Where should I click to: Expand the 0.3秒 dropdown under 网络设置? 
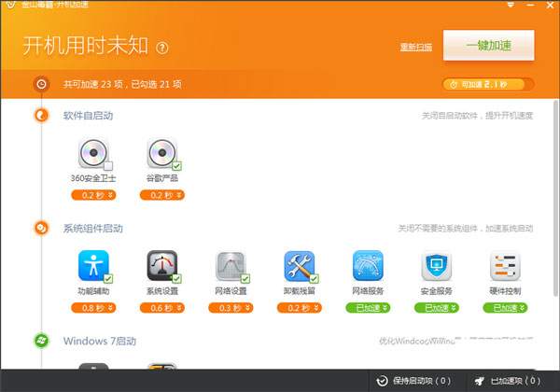click(x=231, y=308)
